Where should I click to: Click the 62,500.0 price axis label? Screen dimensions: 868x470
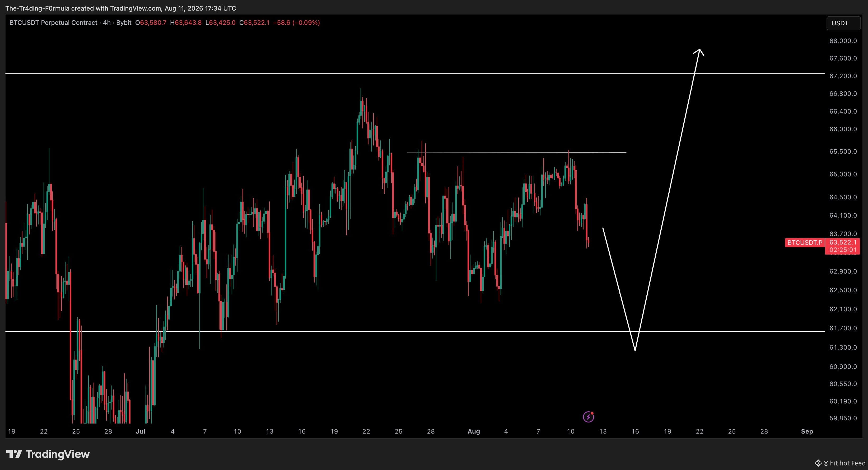(843, 290)
